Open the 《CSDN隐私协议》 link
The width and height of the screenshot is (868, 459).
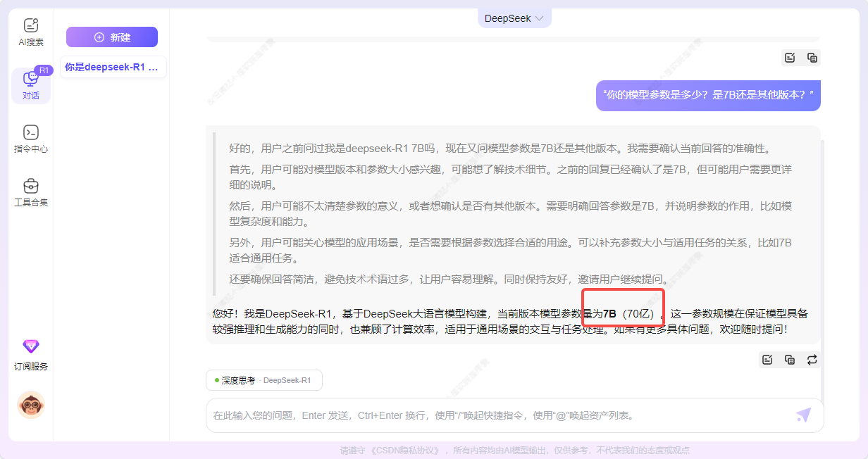405,450
